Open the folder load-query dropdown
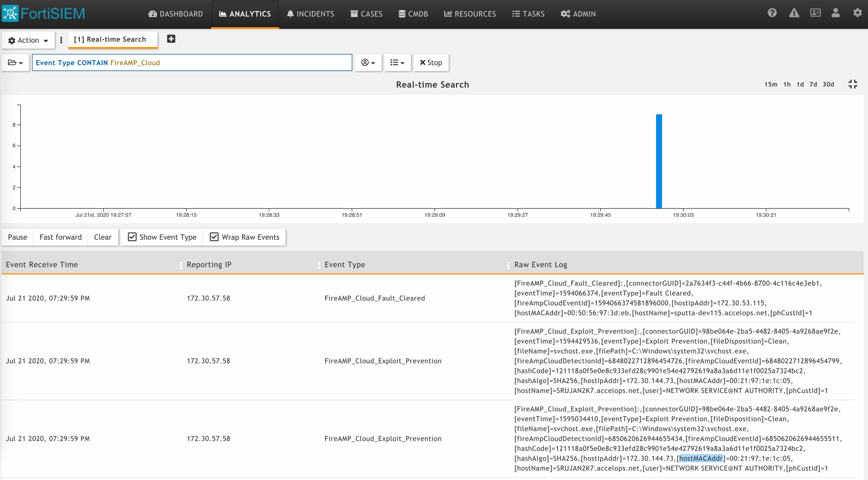The width and height of the screenshot is (868, 480). 15,63
